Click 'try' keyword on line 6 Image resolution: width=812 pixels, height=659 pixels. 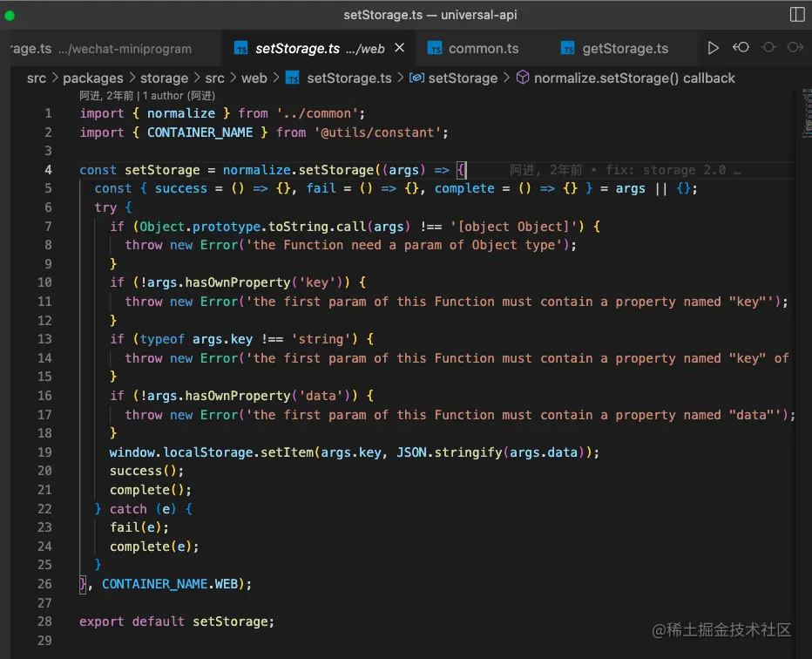coord(105,207)
